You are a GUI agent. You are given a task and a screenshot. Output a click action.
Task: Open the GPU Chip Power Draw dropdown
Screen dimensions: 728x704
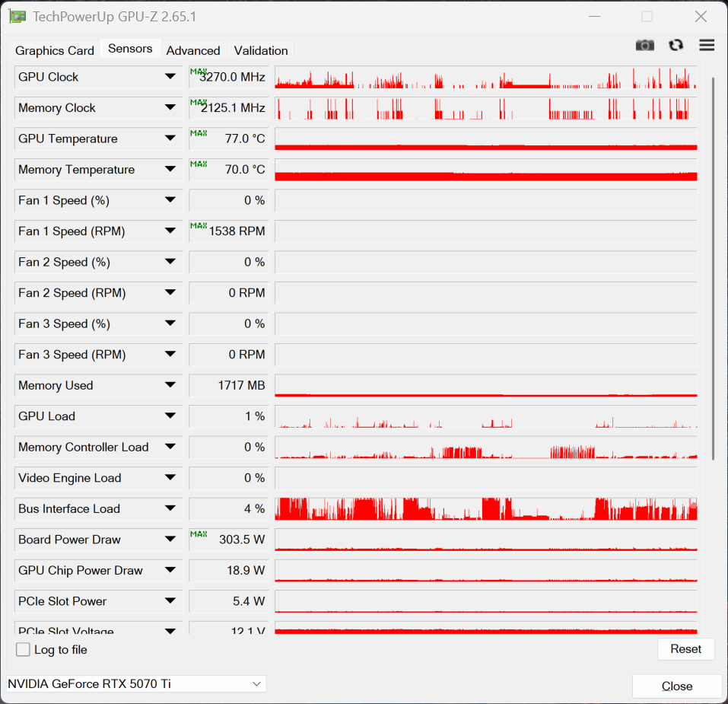pos(170,570)
